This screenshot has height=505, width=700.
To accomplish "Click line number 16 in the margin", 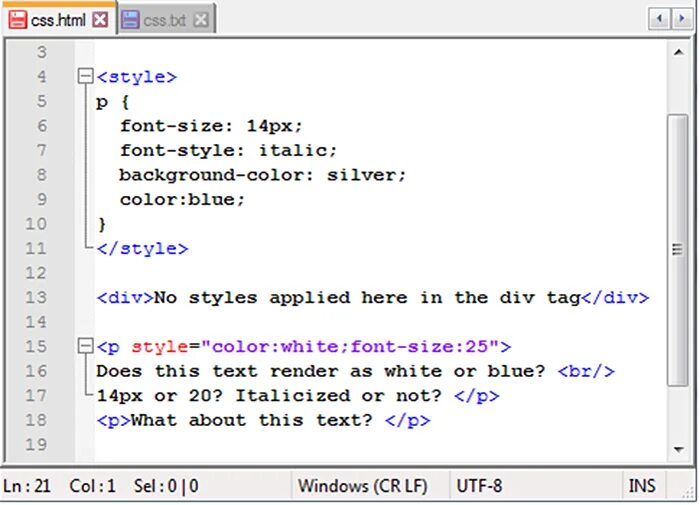I will (x=36, y=371).
